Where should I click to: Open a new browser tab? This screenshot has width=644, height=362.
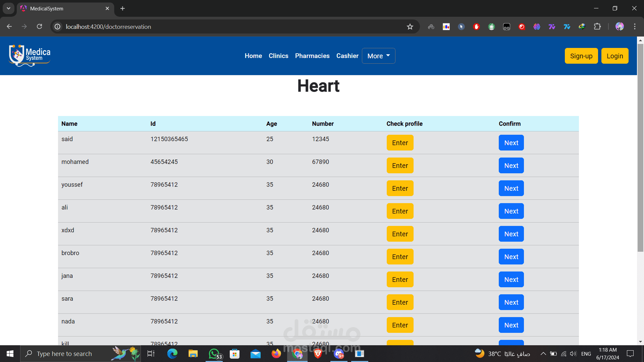tap(123, 8)
